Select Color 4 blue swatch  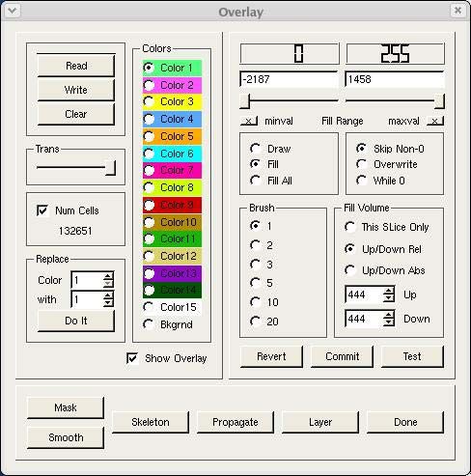point(172,119)
